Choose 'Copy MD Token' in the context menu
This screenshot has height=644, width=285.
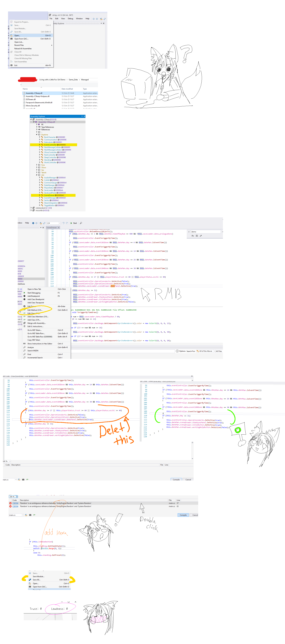click(34, 340)
